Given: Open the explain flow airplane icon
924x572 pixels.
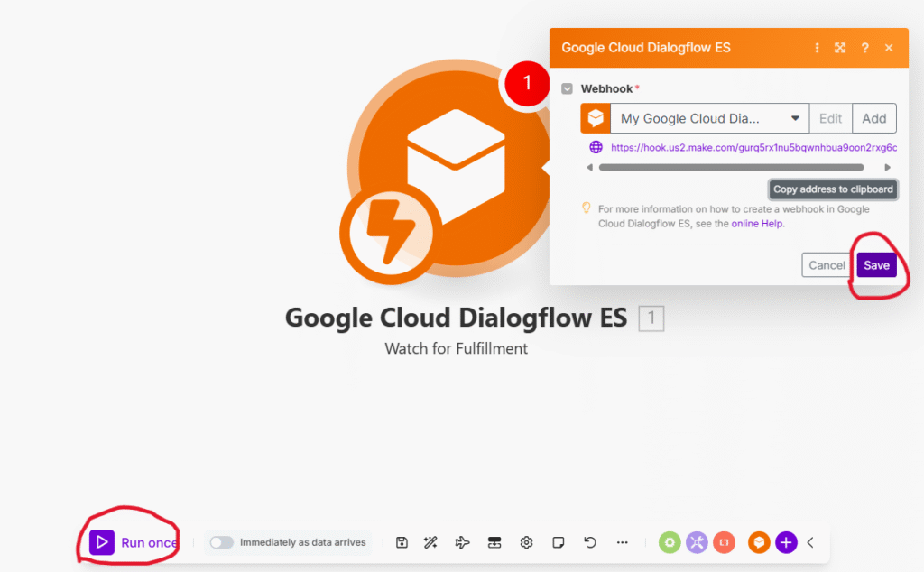Looking at the screenshot, I should click(x=462, y=542).
